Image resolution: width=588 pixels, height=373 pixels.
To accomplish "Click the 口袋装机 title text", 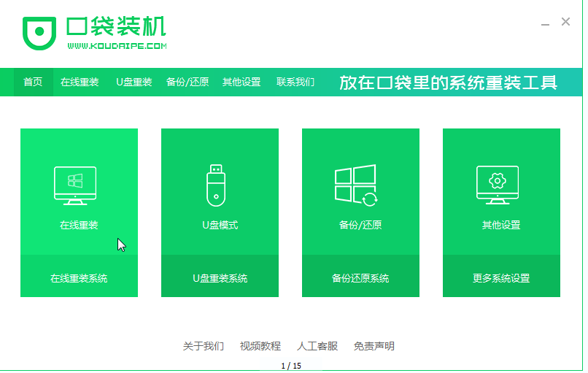I will (116, 26).
